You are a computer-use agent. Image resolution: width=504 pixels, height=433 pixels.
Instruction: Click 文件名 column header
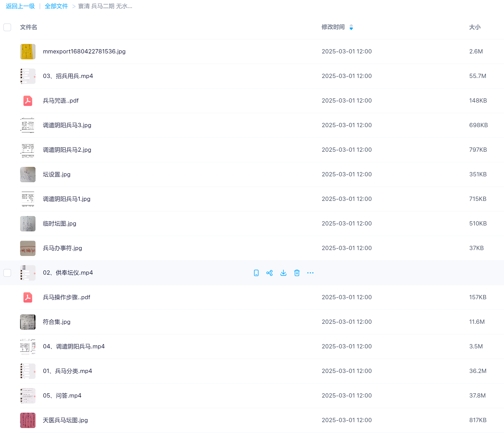(28, 27)
